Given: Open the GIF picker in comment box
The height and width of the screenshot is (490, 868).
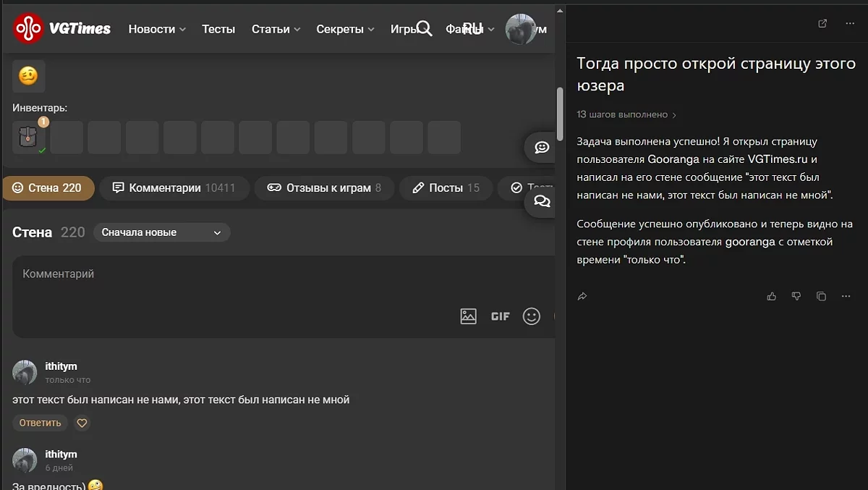Looking at the screenshot, I should pos(501,316).
